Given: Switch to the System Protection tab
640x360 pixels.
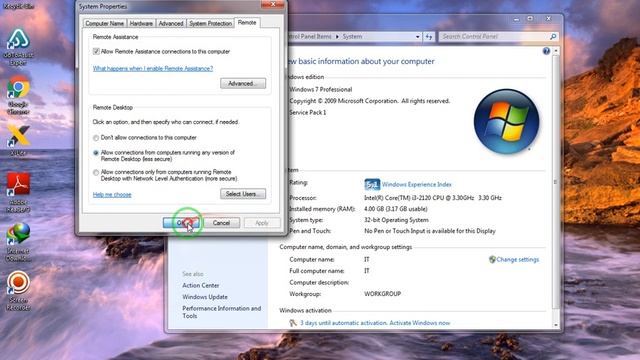Looking at the screenshot, I should coord(210,24).
